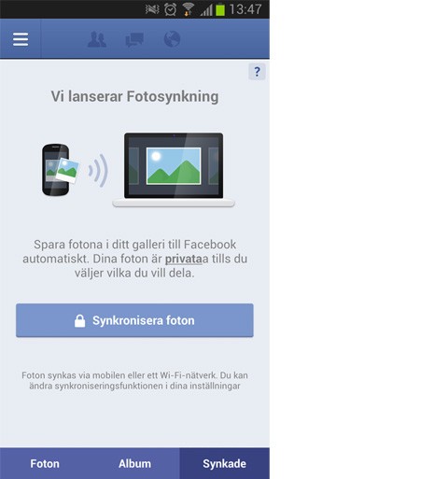The height and width of the screenshot is (479, 448).
Task: Open the messages chat icon
Action: coord(134,40)
